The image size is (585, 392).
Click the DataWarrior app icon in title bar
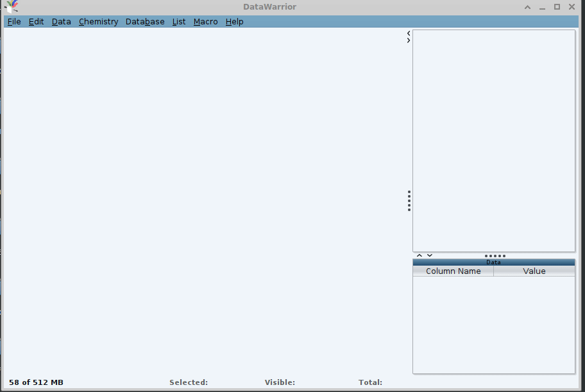point(11,7)
